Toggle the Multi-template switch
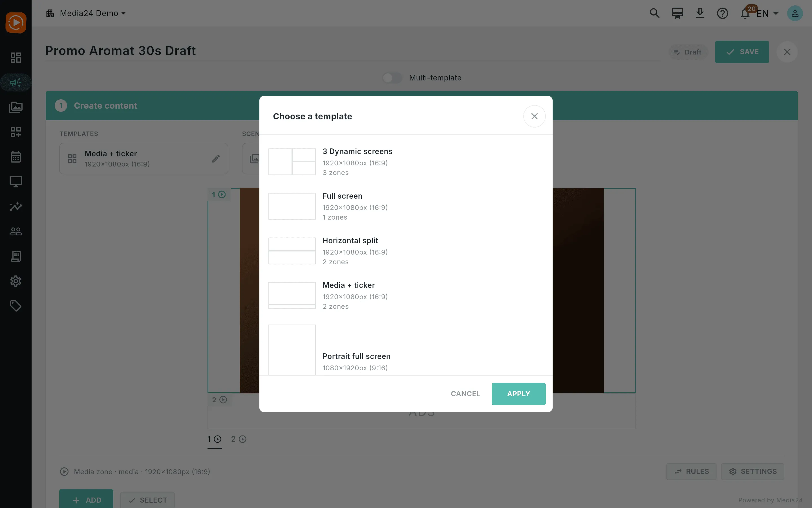 392,78
